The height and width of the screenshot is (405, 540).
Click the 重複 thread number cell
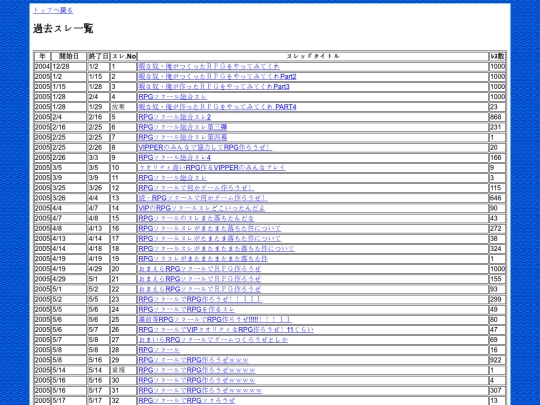click(x=124, y=370)
